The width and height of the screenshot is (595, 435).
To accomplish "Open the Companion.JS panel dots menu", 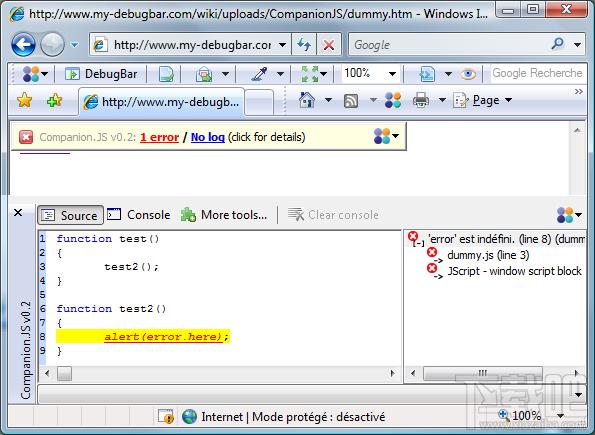I will 569,215.
